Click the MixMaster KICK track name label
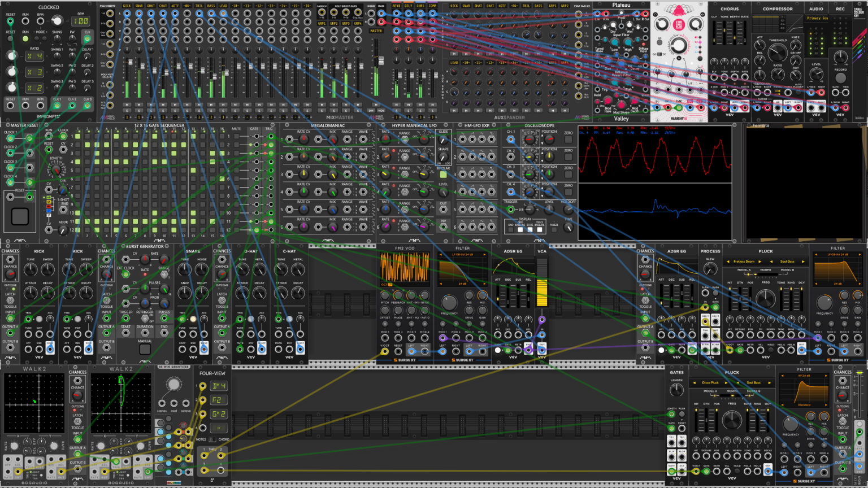The height and width of the screenshot is (488, 868). tap(127, 6)
